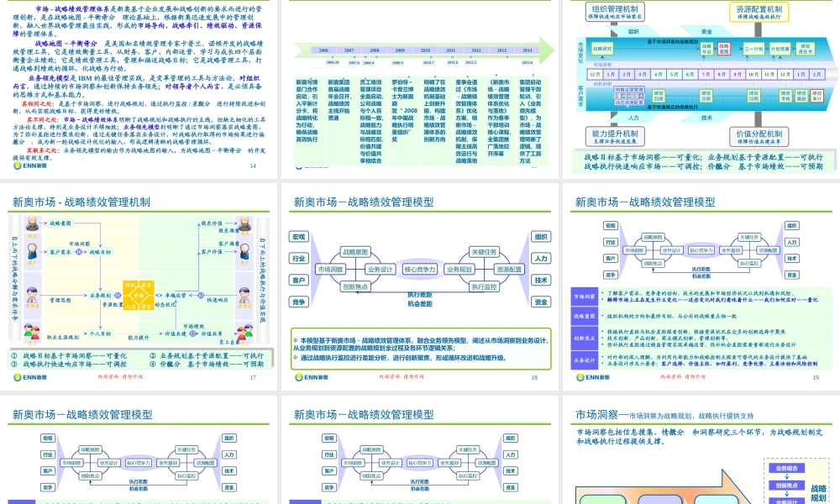
Task: Click the 资源配置 node in slide 18
Action: (x=509, y=270)
